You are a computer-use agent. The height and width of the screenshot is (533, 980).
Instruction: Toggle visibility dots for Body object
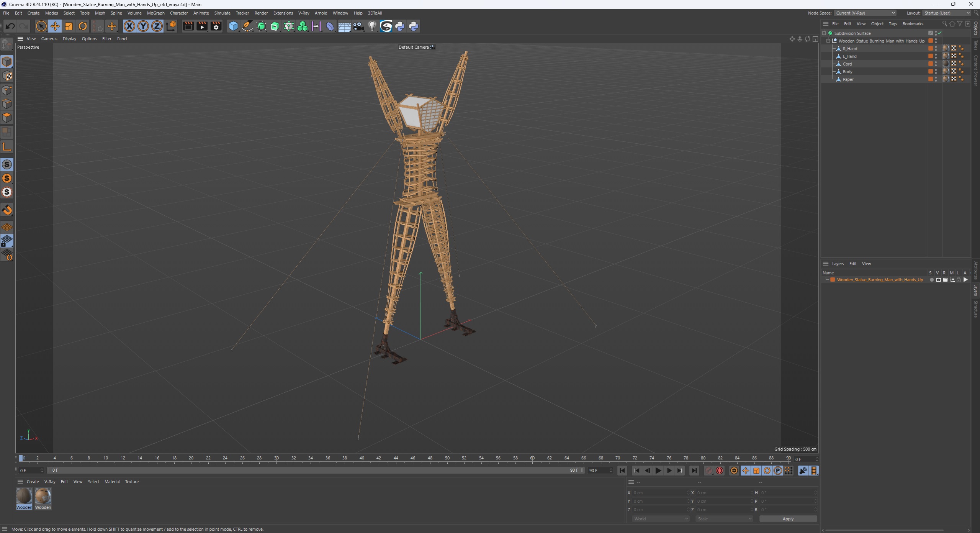(x=936, y=71)
